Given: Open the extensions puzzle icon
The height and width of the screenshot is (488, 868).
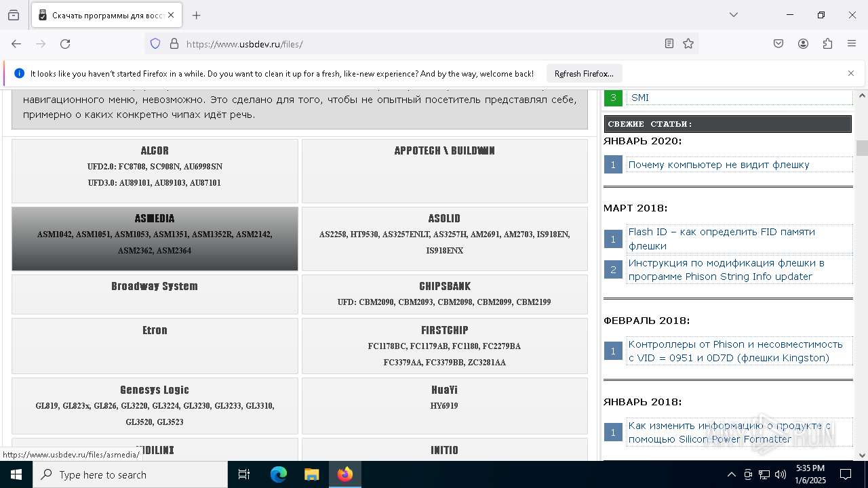Looking at the screenshot, I should (x=827, y=43).
